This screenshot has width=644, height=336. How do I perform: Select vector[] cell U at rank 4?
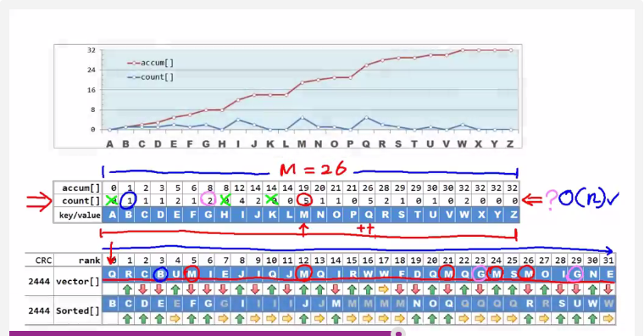(x=175, y=274)
